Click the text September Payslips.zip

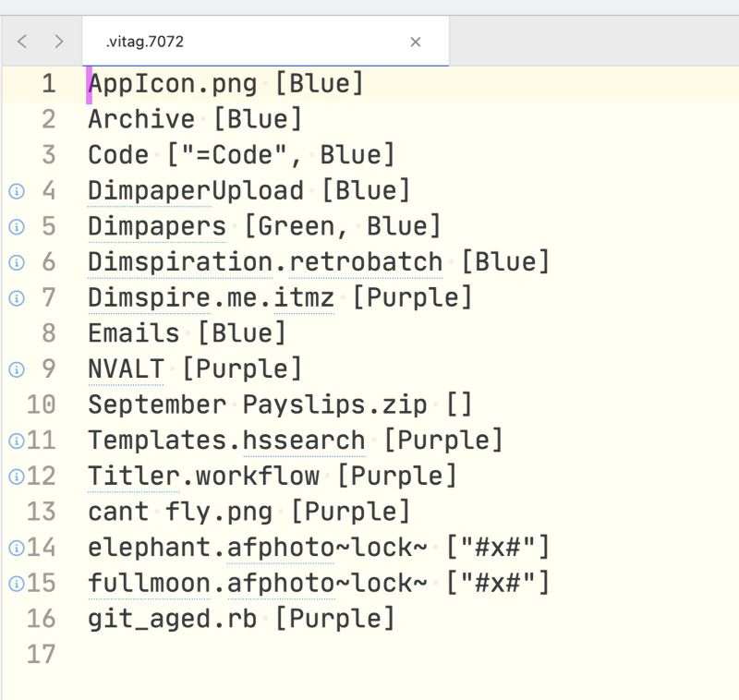pyautogui.click(x=257, y=405)
